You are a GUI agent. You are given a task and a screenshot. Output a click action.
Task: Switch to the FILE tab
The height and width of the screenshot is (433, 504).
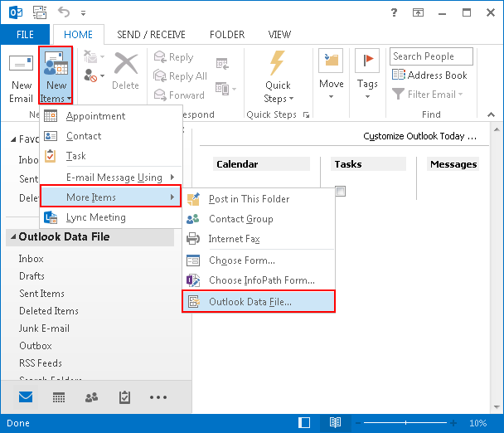[x=25, y=34]
